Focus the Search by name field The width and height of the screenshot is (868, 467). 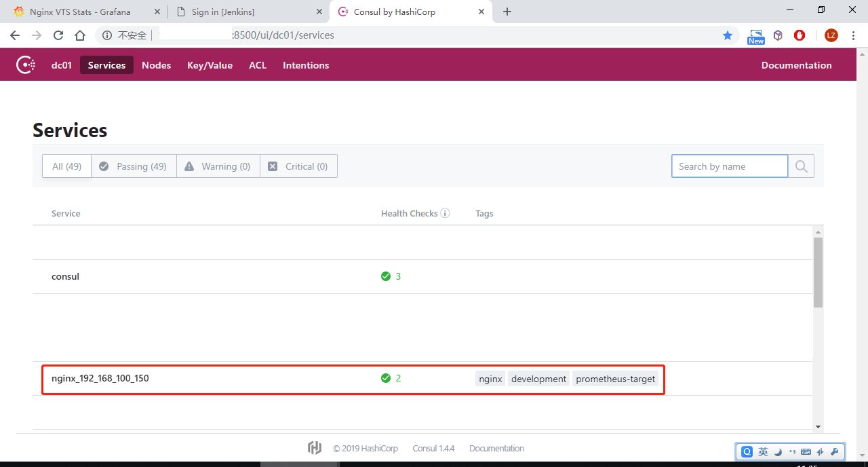point(730,166)
